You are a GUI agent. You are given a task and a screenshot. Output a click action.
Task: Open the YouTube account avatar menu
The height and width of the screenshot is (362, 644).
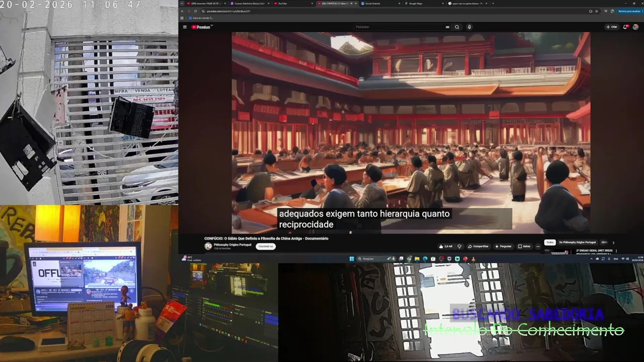point(635,27)
